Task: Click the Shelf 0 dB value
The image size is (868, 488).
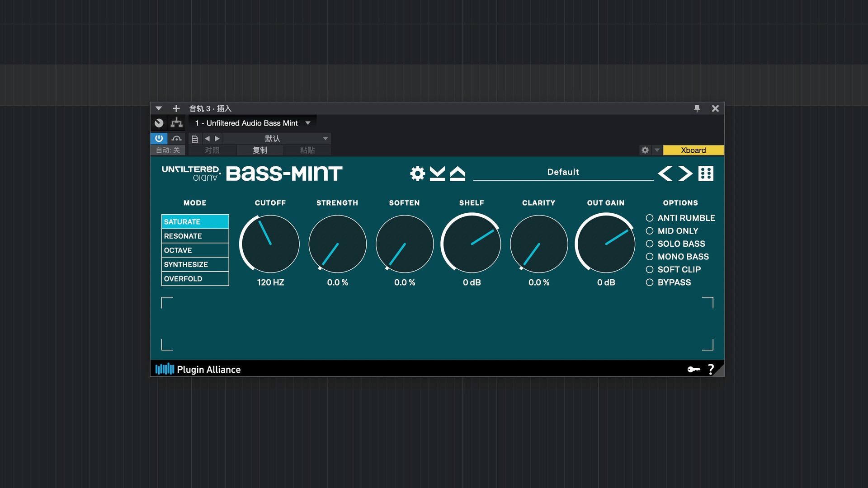Action: 472,282
